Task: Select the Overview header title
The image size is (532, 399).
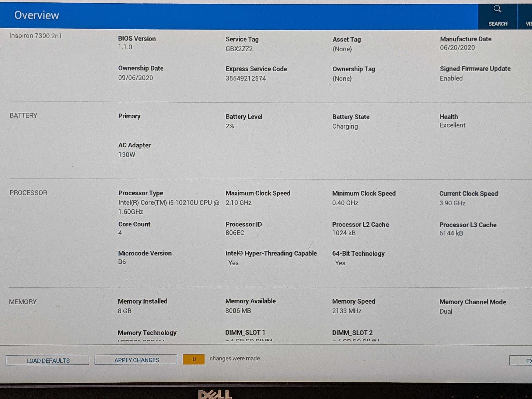Action: point(37,15)
